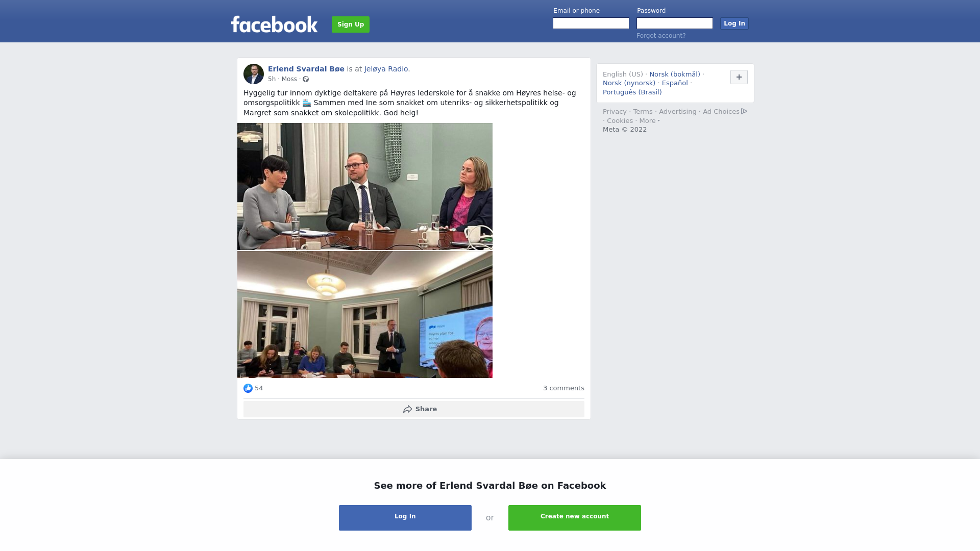Switch language to Português (Brasil)

tap(632, 92)
